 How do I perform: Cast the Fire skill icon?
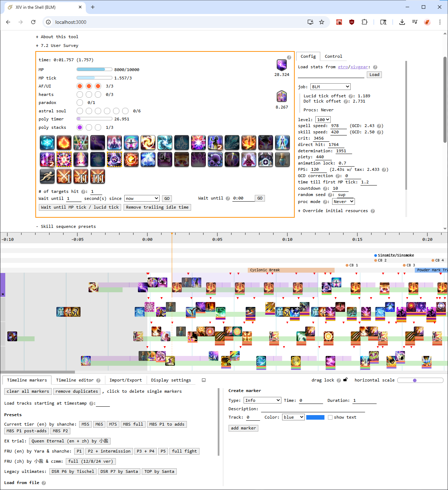(64, 143)
